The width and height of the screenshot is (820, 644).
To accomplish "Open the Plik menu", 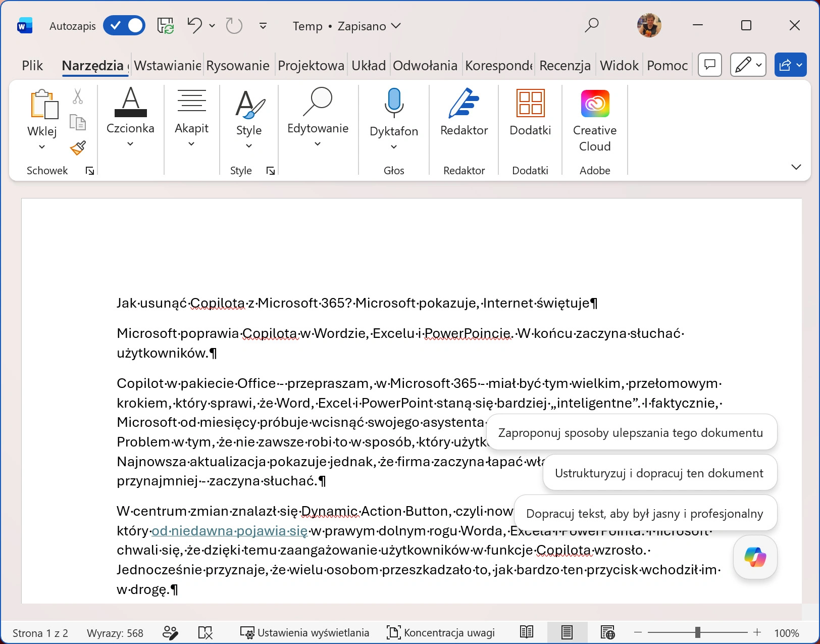I will click(32, 66).
